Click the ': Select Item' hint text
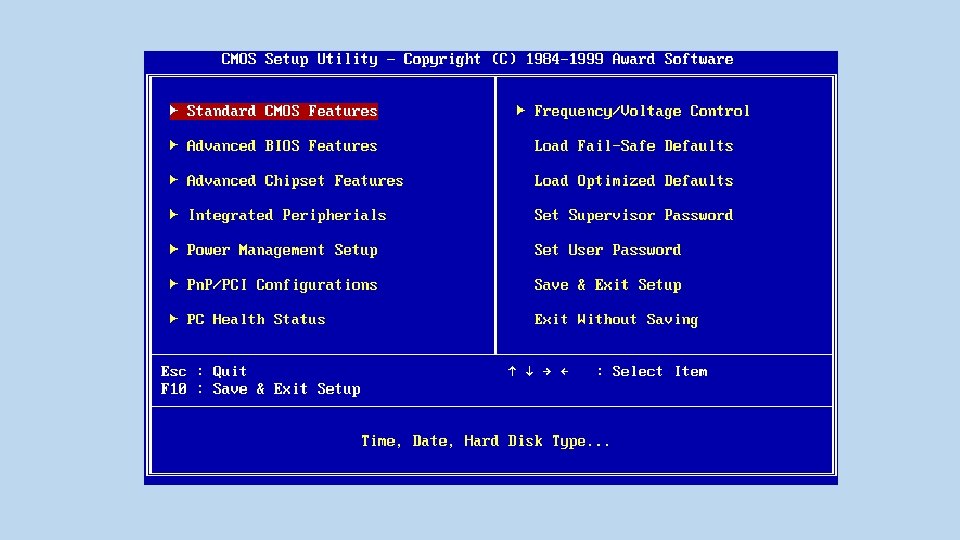 [652, 371]
